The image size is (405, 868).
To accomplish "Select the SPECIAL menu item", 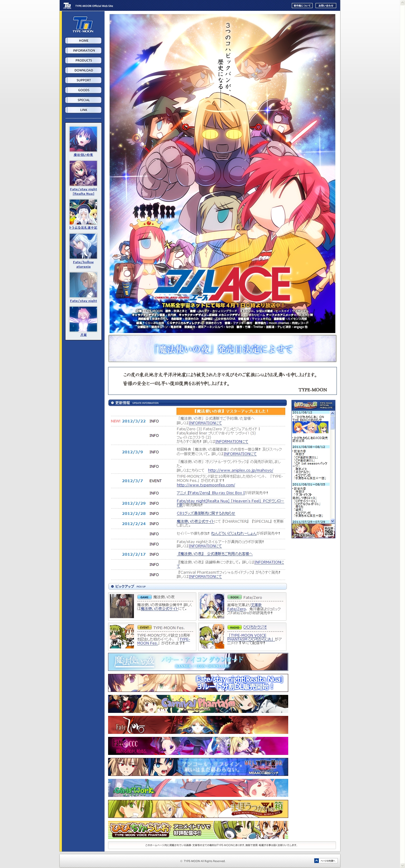I will (x=83, y=100).
